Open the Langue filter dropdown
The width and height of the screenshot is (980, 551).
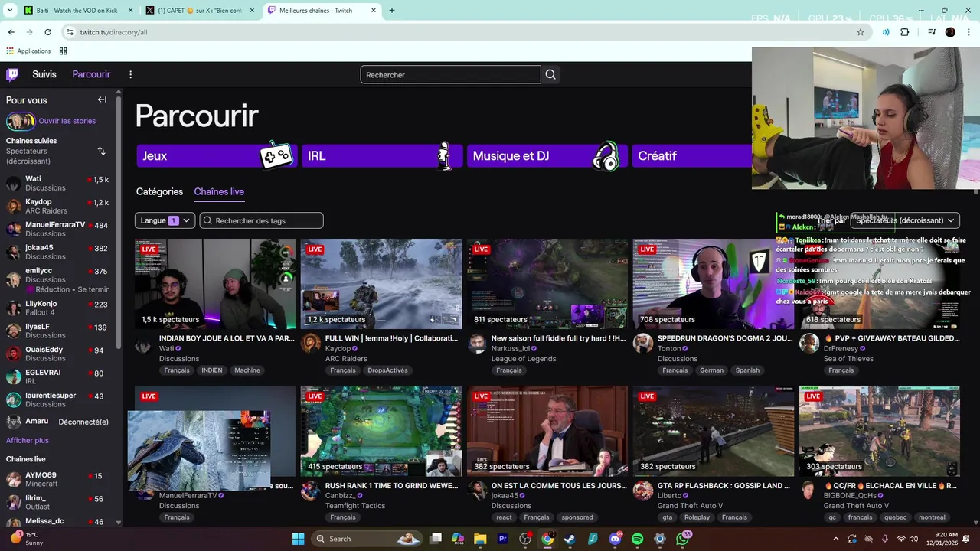(x=165, y=220)
